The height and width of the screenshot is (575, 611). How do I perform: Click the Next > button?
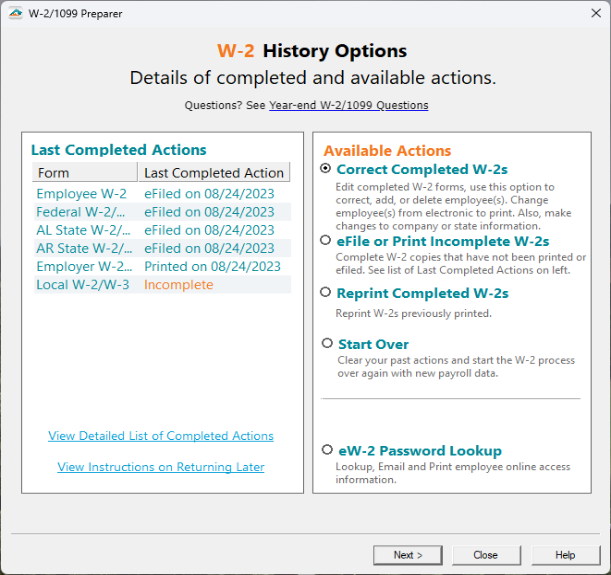[408, 555]
